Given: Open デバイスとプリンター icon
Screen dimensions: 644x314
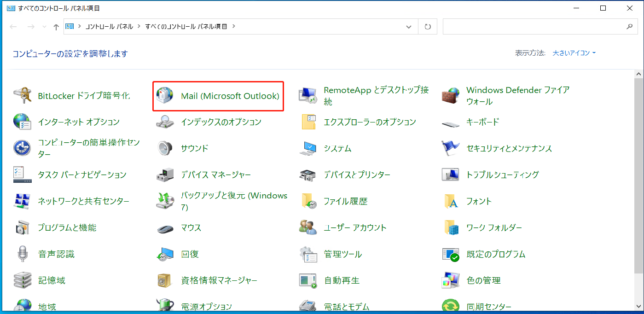Looking at the screenshot, I should (307, 174).
